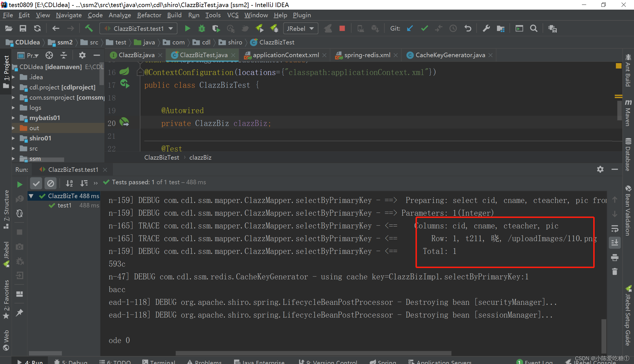Click the Debug bug icon in toolbar
The width and height of the screenshot is (634, 364).
(x=202, y=29)
